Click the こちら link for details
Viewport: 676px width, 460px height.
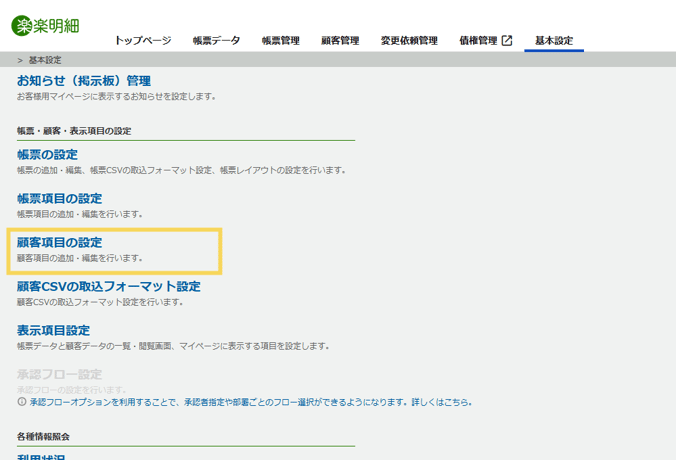pos(454,402)
